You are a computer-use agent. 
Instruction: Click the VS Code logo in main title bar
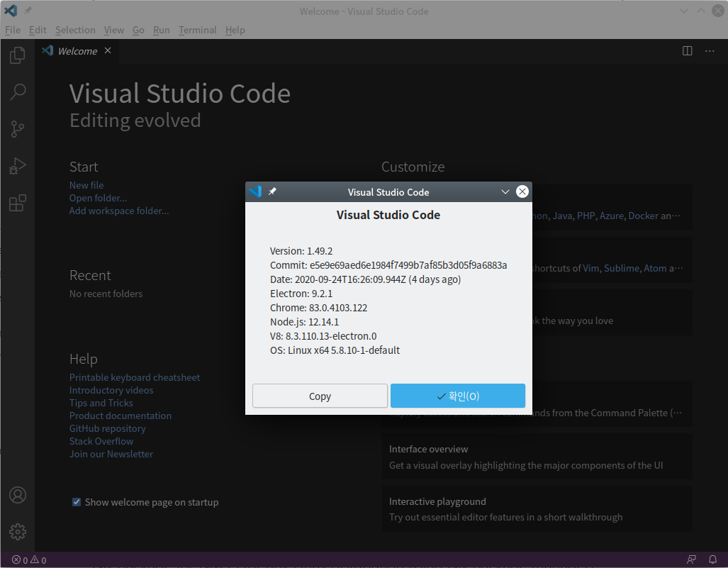[x=11, y=10]
